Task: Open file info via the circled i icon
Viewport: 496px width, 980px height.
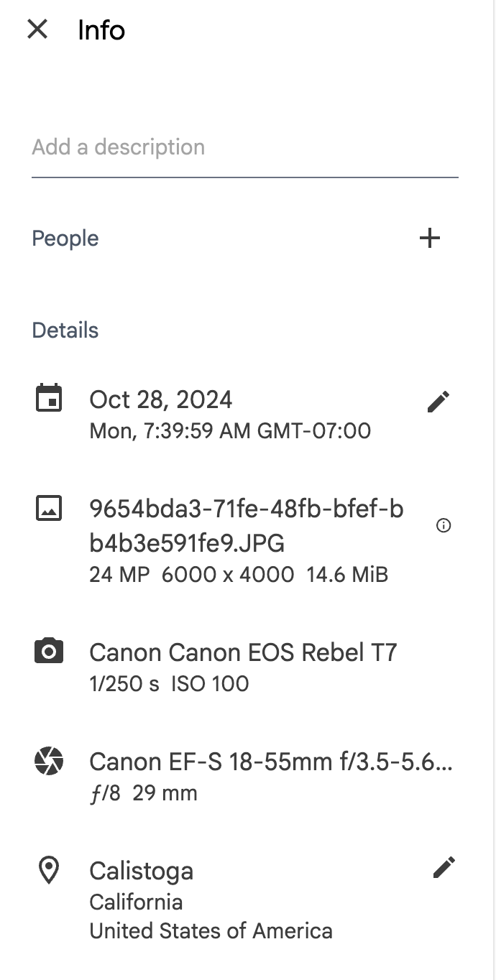Action: (444, 526)
